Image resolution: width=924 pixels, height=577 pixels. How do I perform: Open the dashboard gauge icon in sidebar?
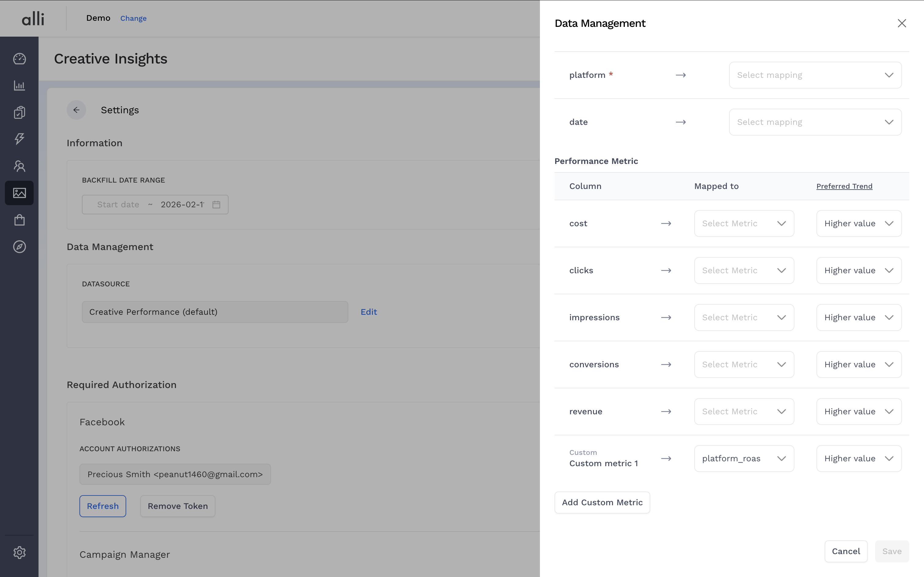tap(20, 59)
